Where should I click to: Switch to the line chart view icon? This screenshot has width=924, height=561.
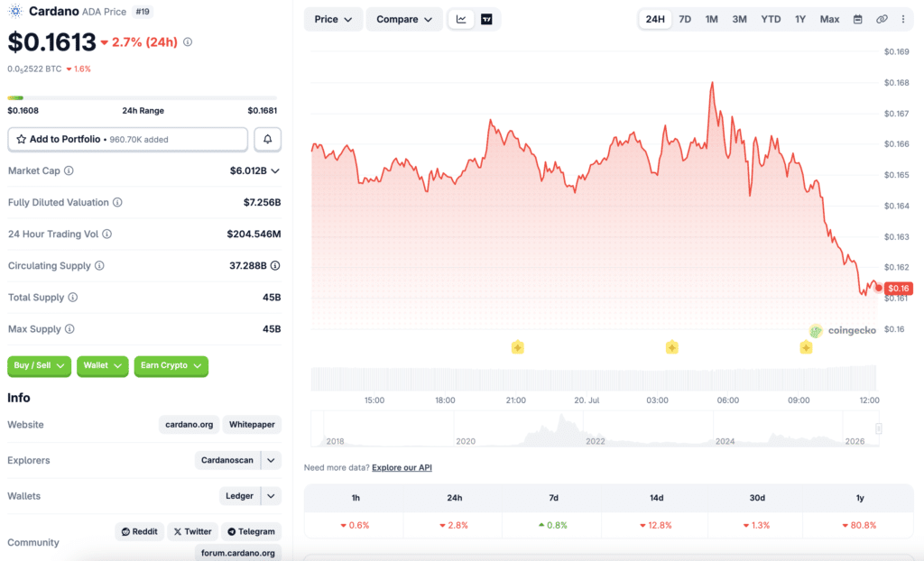(x=461, y=20)
